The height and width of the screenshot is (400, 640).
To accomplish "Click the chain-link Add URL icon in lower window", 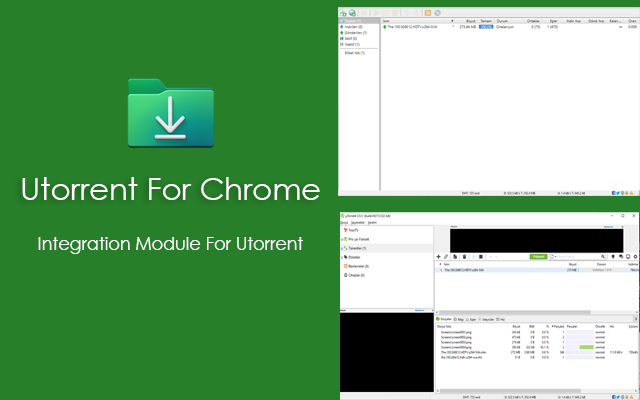I will pos(446,257).
